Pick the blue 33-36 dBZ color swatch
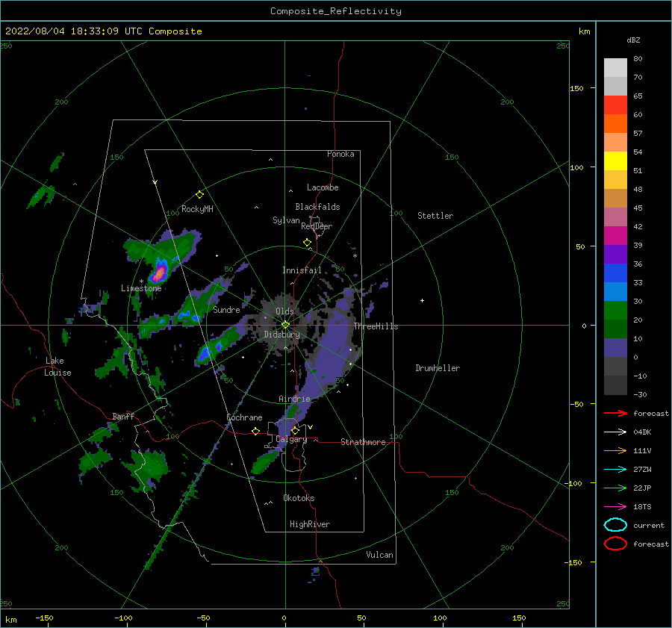Viewport: 672px width, 628px height. click(x=615, y=273)
